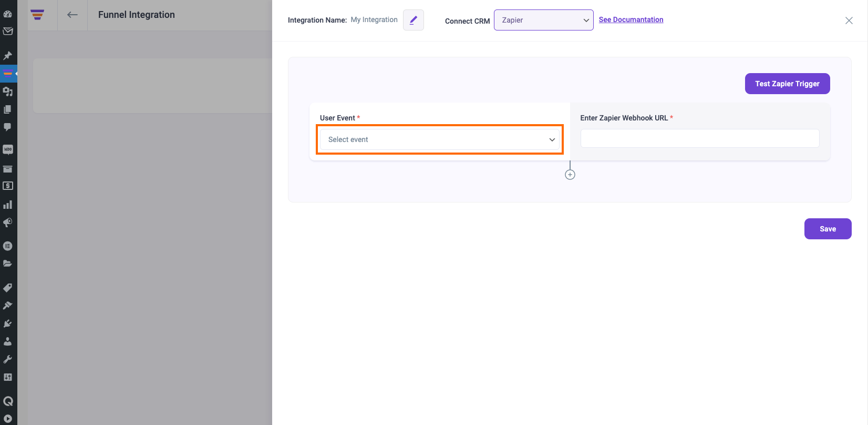868x425 pixels.
Task: Expand the User Event Select event dropdown
Action: coord(440,139)
